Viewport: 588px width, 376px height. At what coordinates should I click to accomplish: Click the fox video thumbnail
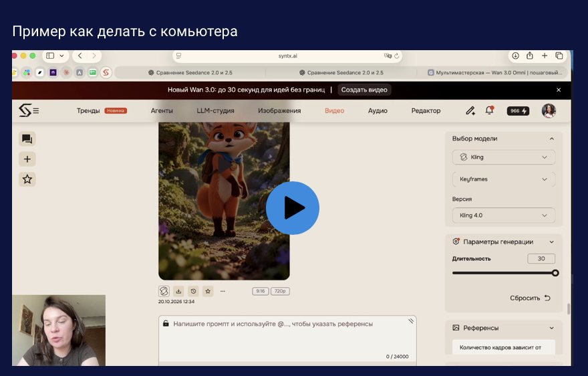224,201
